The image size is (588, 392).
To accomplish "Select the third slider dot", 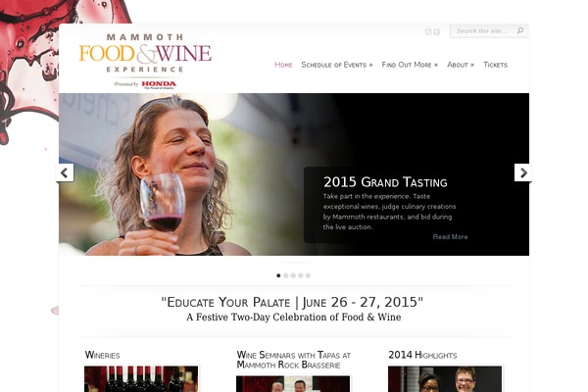I will [293, 275].
